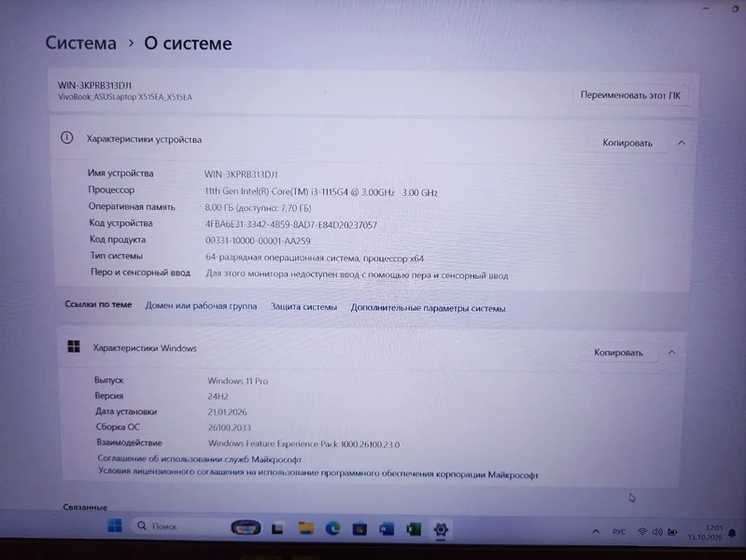Open the Wi-Fi network status icon
746x560 pixels.
642,531
